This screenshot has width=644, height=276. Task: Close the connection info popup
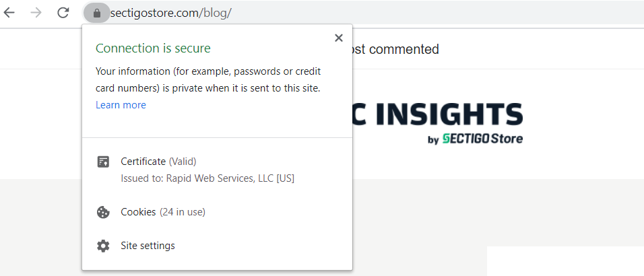(338, 38)
